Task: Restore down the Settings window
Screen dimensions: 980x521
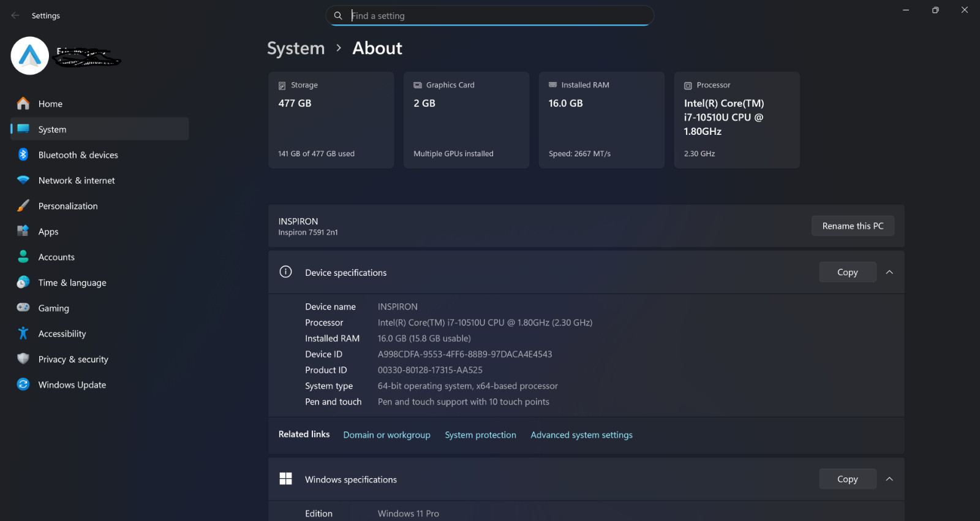Action: 935,10
